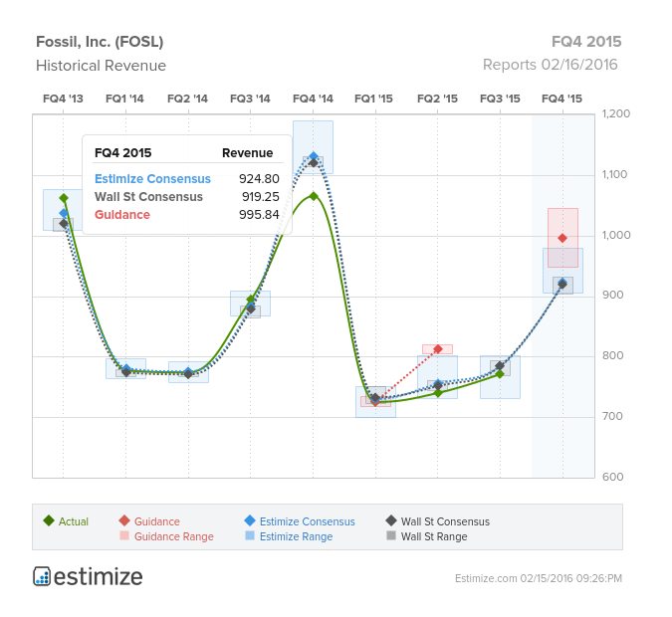Click Estimize Consensus in the tooltip
Screen dimensions: 672x617
(x=152, y=179)
